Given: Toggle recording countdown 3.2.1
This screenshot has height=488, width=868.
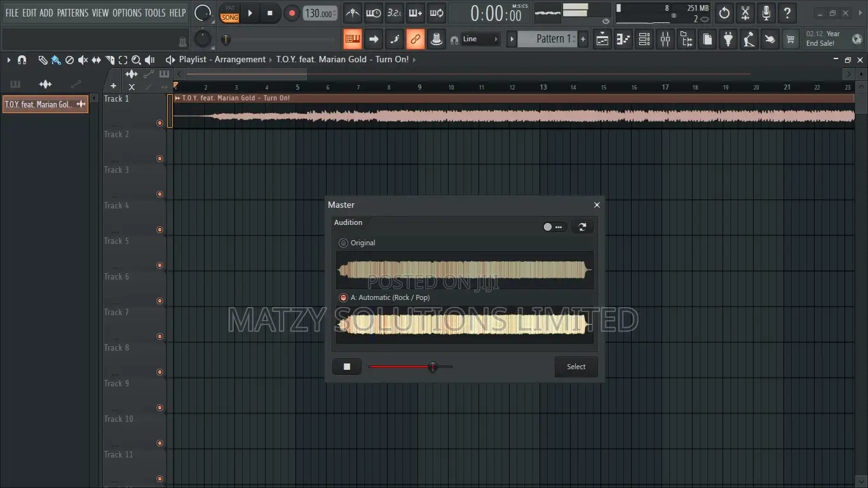Looking at the screenshot, I should (x=395, y=13).
